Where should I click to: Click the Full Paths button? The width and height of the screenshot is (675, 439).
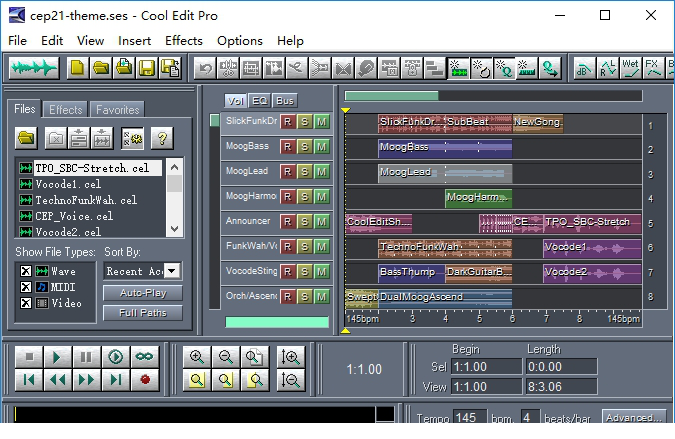click(143, 313)
